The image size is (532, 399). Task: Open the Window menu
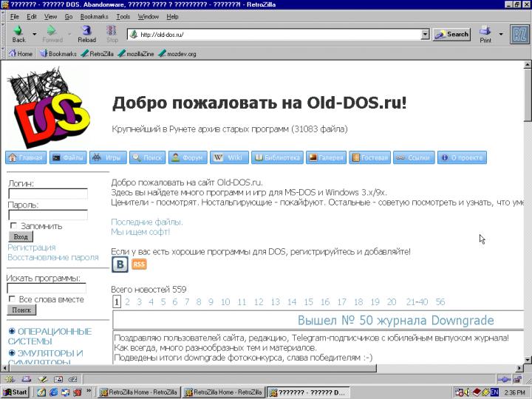click(149, 16)
